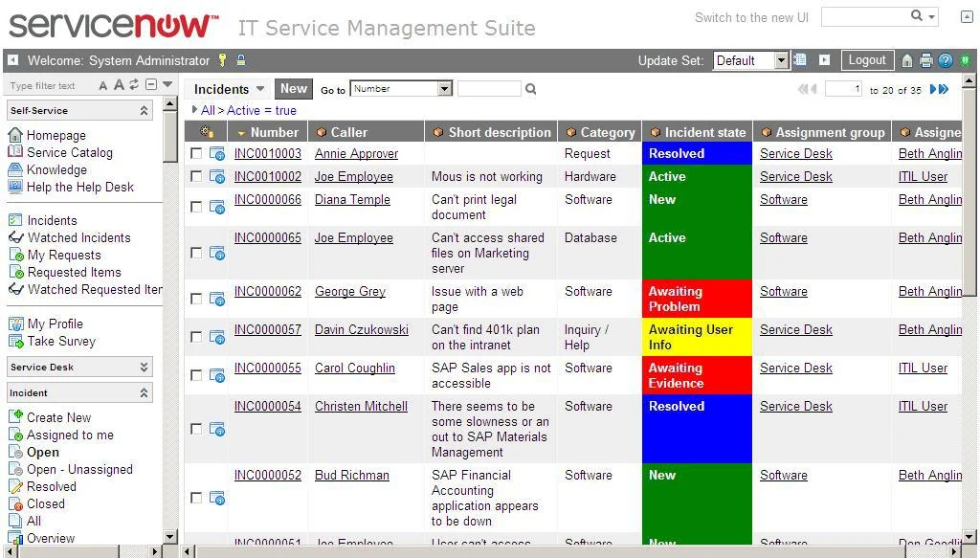980x558 pixels.
Task: Go to last page double arrow
Action: (944, 89)
